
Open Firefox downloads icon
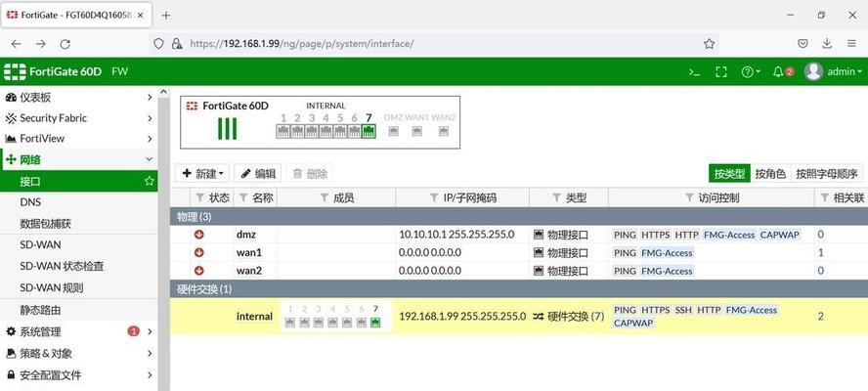827,44
